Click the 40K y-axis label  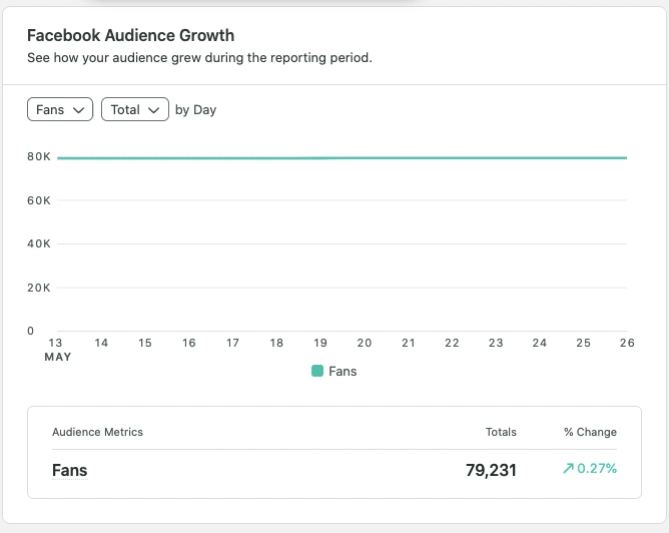point(39,244)
